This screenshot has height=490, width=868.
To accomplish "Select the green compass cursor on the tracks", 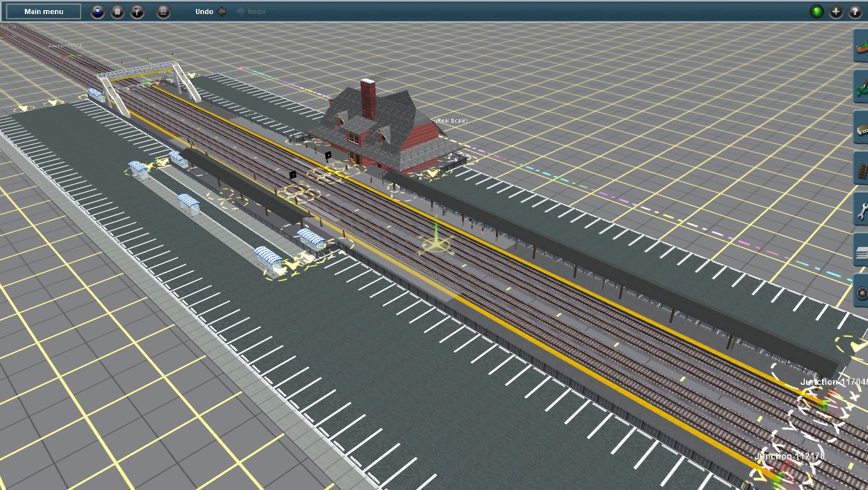I will click(x=436, y=239).
